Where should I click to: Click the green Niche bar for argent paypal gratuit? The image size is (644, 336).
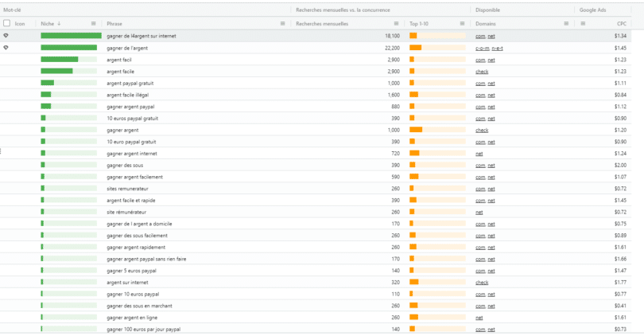click(47, 83)
